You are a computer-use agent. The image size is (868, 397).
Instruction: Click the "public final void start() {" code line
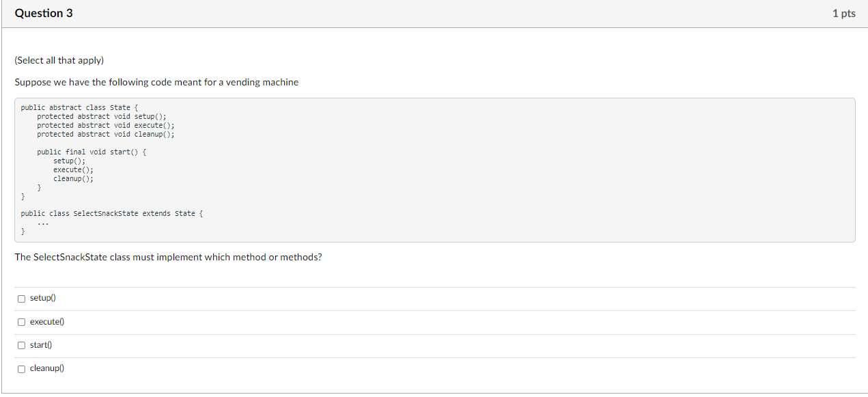tap(92, 152)
